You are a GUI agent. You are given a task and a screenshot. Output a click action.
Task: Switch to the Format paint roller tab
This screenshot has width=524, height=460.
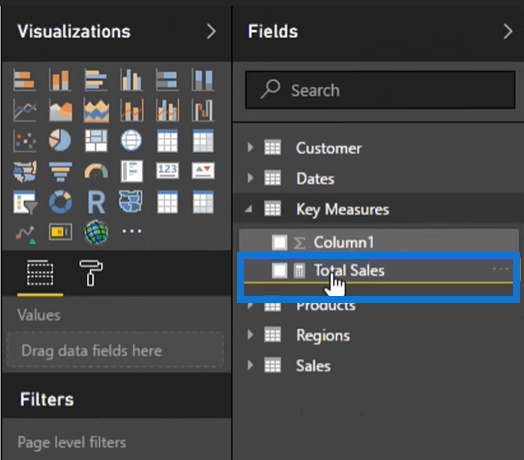91,273
